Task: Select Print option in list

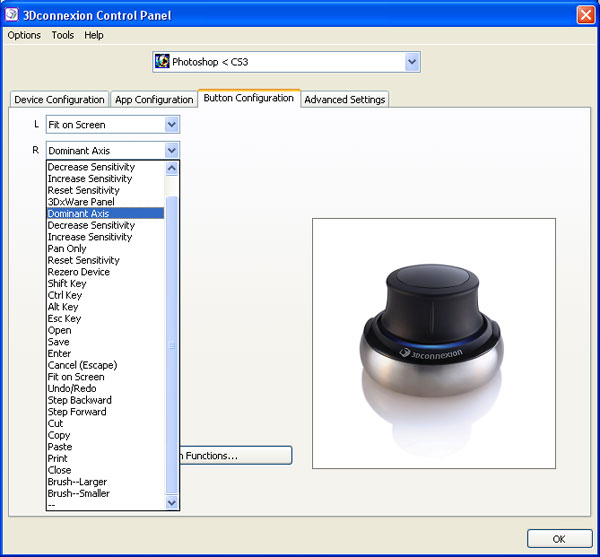Action: pyautogui.click(x=105, y=458)
